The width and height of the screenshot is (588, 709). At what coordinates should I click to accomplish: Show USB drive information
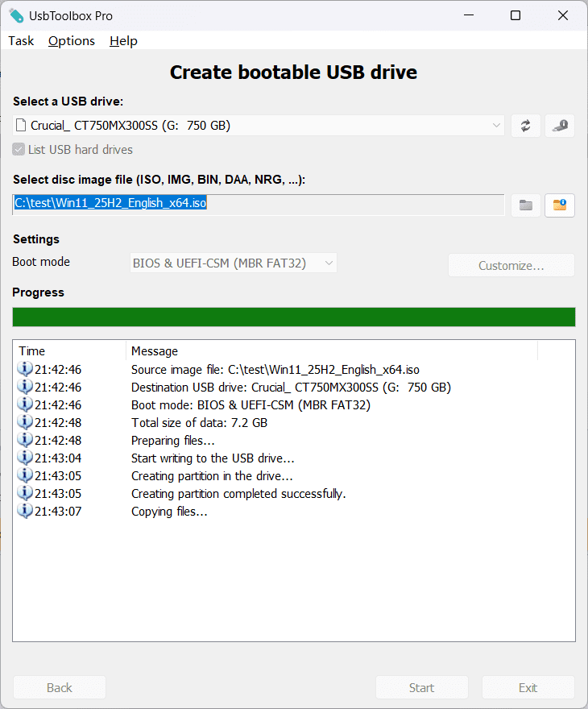pos(560,126)
